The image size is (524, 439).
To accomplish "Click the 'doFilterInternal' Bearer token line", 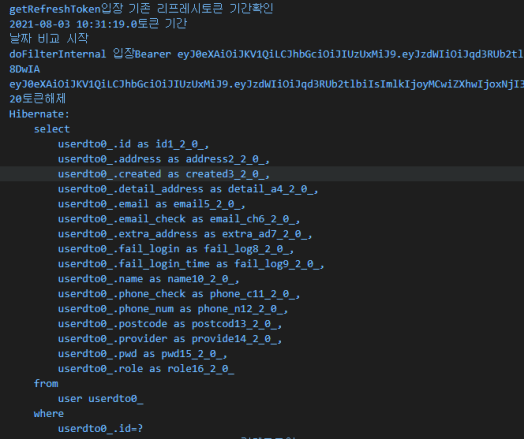I will pyautogui.click(x=266, y=54).
